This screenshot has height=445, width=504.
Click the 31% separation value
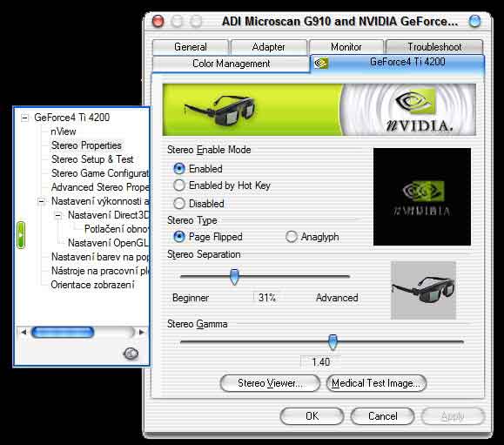click(x=266, y=298)
